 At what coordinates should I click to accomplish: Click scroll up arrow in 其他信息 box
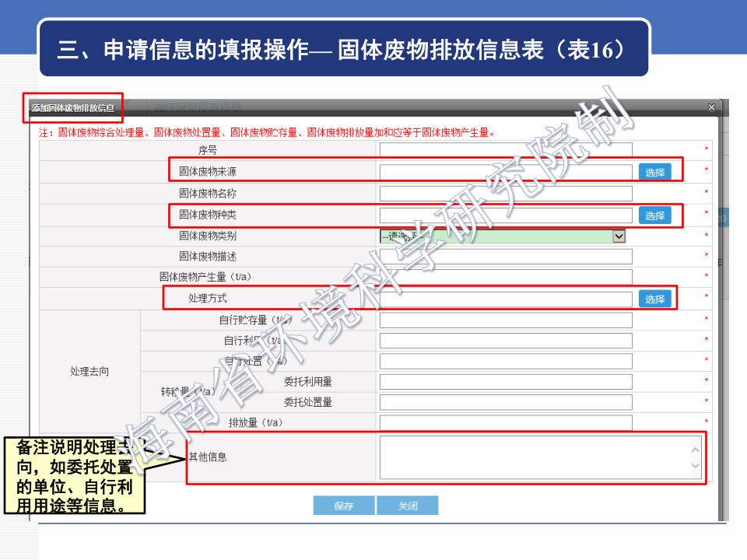695,450
